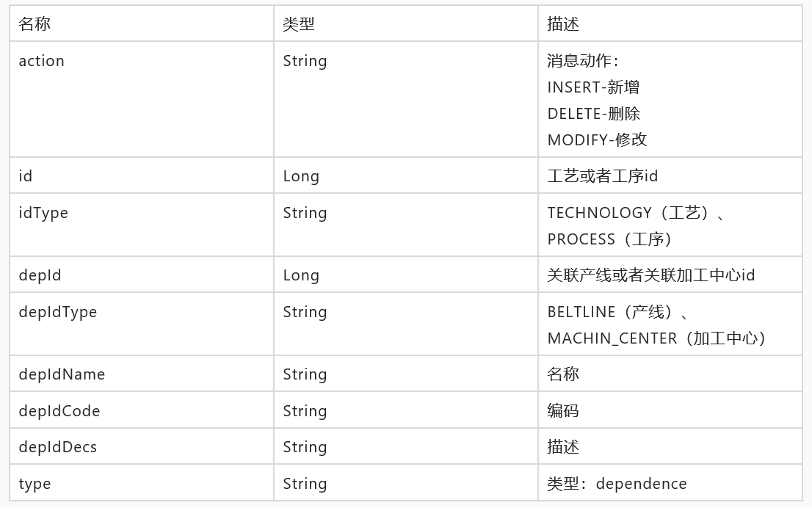Click the INSERT-新增 description line
The image size is (812, 508).
tap(593, 87)
